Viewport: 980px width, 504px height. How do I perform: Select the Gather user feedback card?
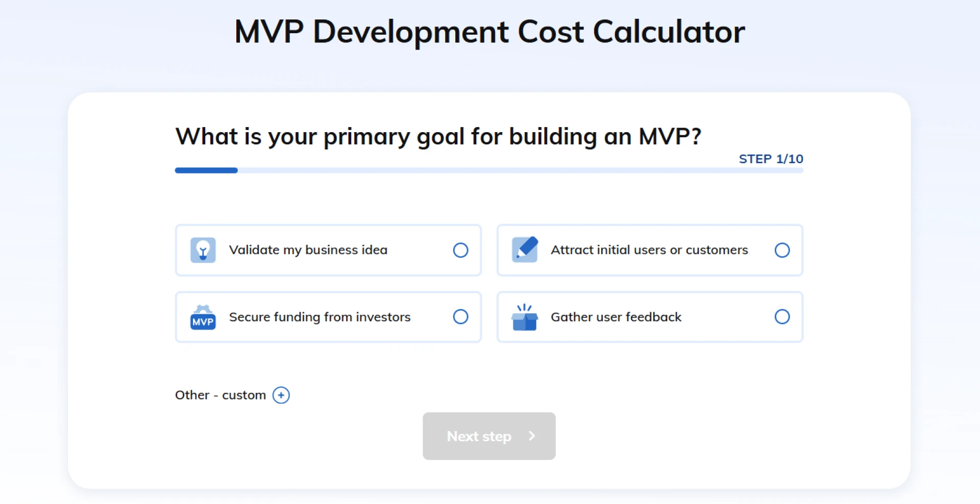649,317
